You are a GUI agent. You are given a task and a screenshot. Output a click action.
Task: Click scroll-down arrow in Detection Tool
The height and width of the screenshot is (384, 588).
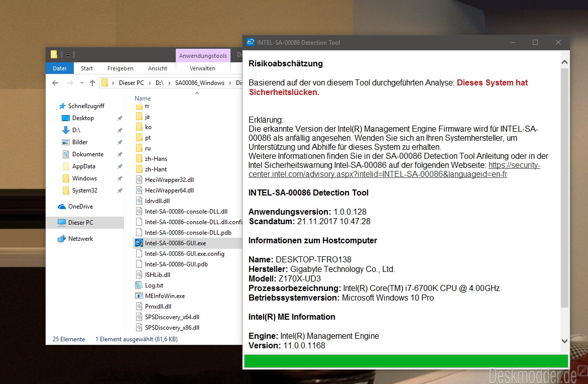click(564, 341)
